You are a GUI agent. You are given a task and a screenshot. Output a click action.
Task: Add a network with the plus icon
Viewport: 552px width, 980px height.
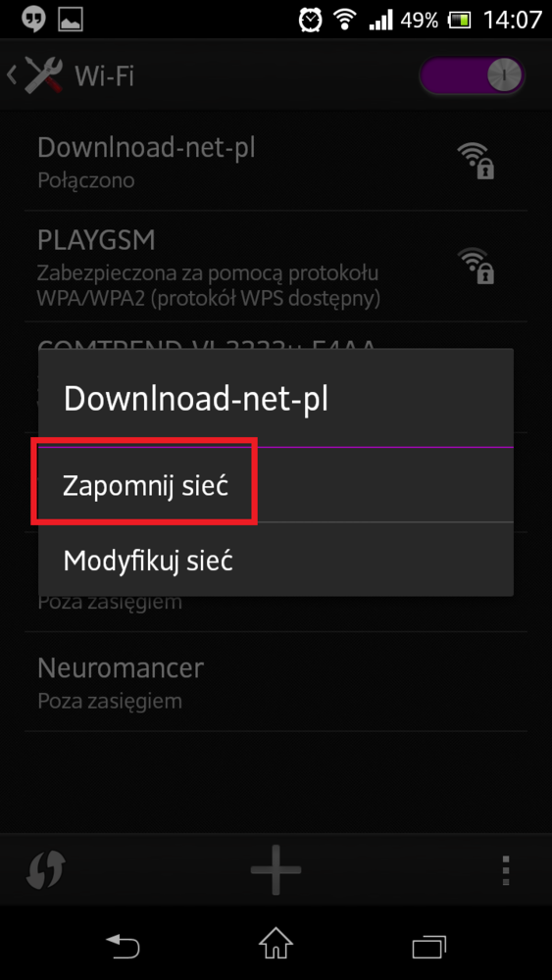click(x=276, y=869)
